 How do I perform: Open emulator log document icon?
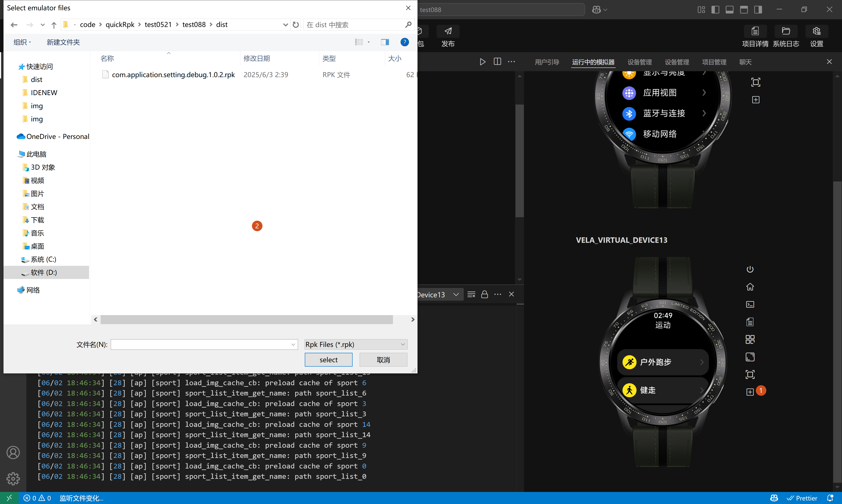click(x=750, y=322)
